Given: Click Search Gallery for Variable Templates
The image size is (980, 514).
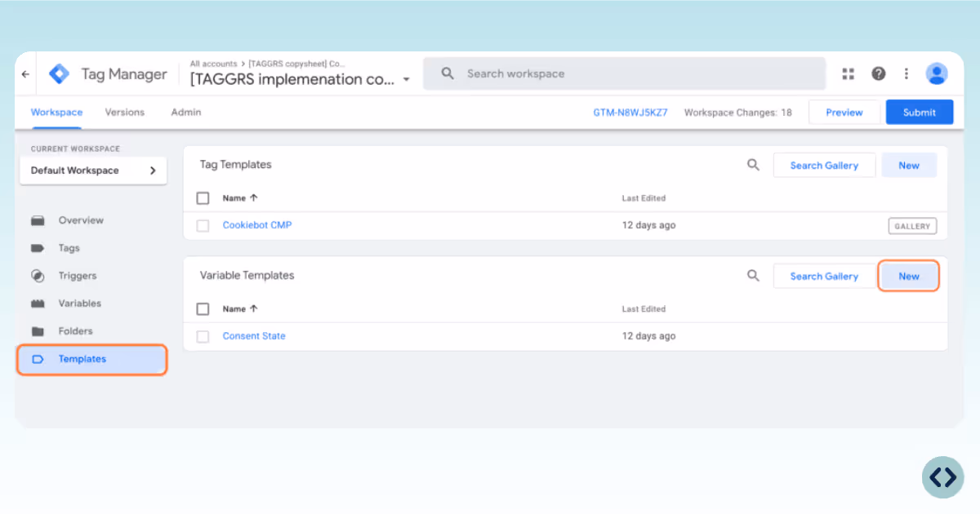Looking at the screenshot, I should pos(824,276).
